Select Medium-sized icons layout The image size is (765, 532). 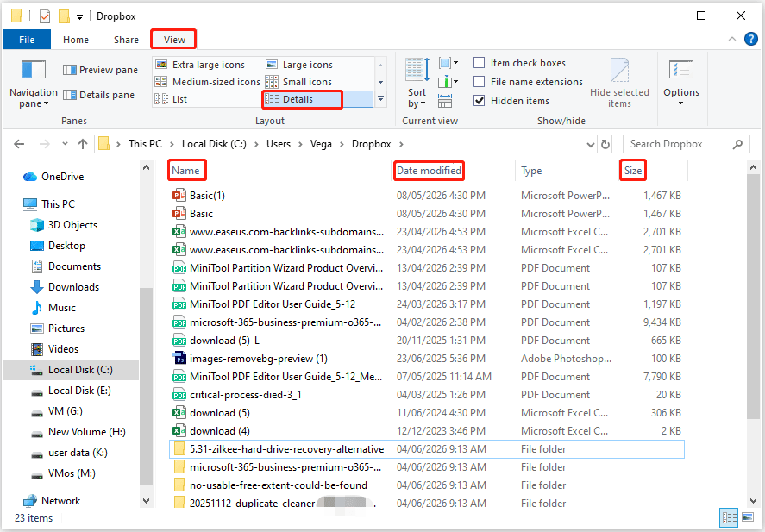pos(207,82)
